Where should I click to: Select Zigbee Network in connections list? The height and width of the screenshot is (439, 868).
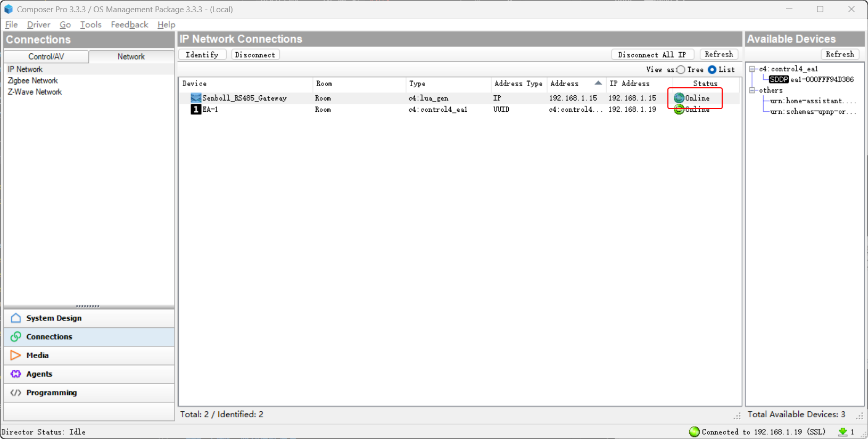tap(32, 80)
